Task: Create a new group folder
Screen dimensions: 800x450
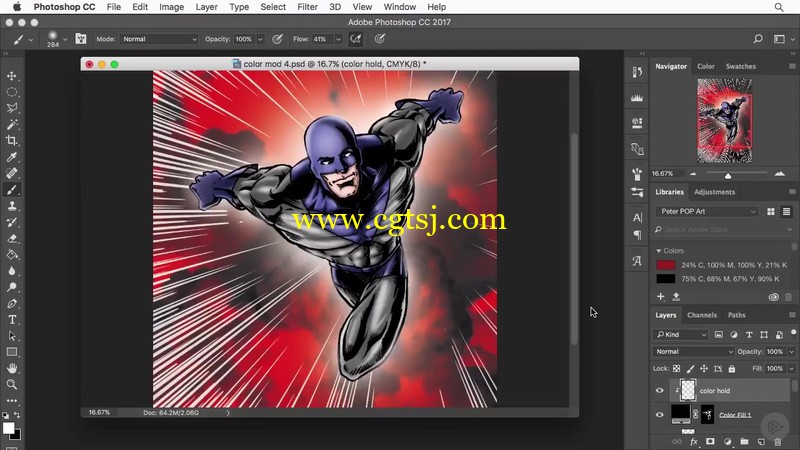Action: 744,442
